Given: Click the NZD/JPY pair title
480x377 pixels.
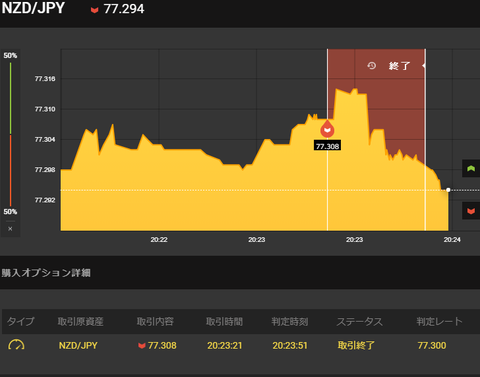Looking at the screenshot, I should coord(33,8).
